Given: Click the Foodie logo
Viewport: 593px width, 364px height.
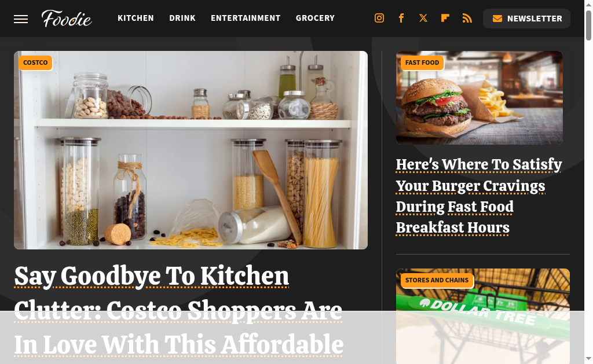Looking at the screenshot, I should [67, 19].
